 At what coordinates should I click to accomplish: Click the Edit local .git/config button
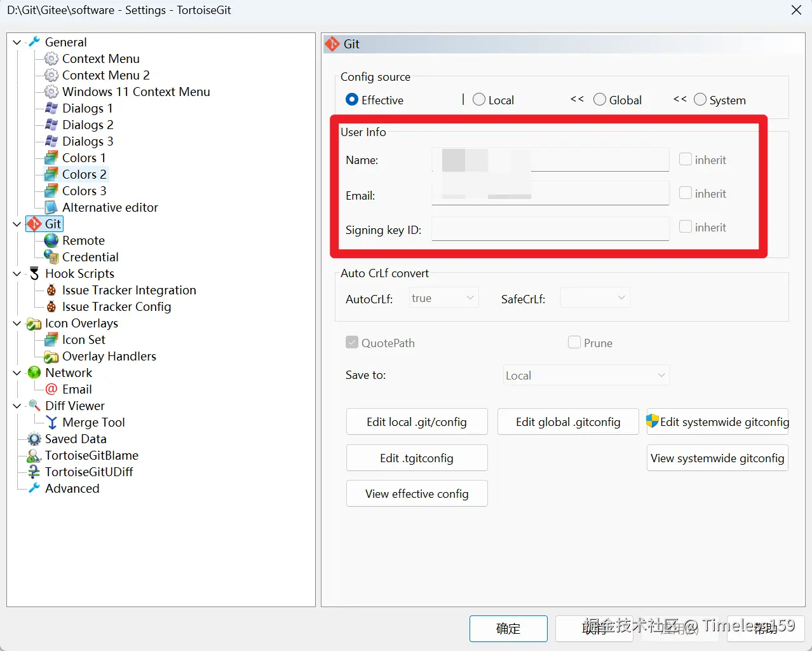pyautogui.click(x=417, y=421)
